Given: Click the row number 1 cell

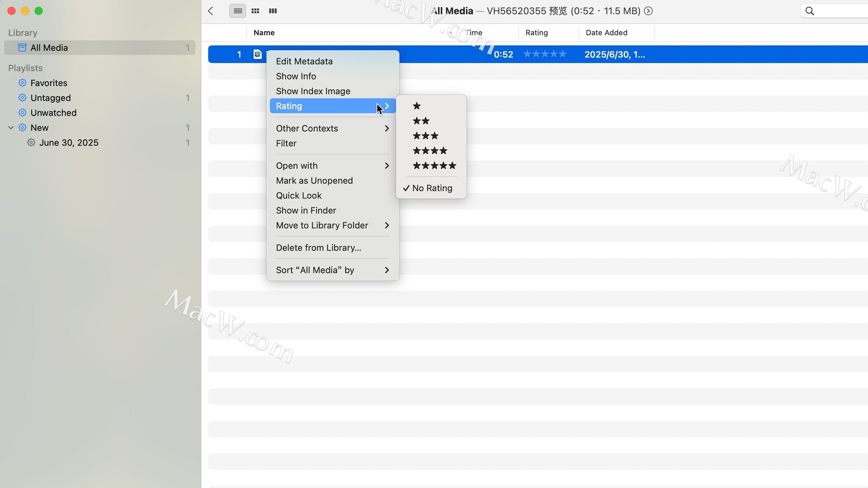Looking at the screenshot, I should pos(239,54).
